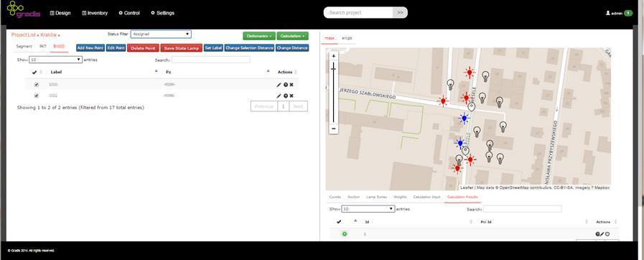Click edit pencil icon in second row
Screen dimensions: 644x260
click(279, 96)
